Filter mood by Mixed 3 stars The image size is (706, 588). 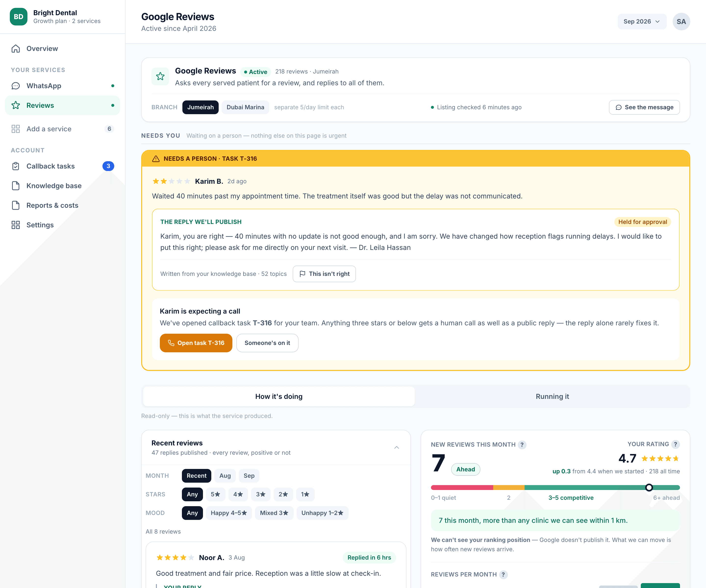pos(274,513)
